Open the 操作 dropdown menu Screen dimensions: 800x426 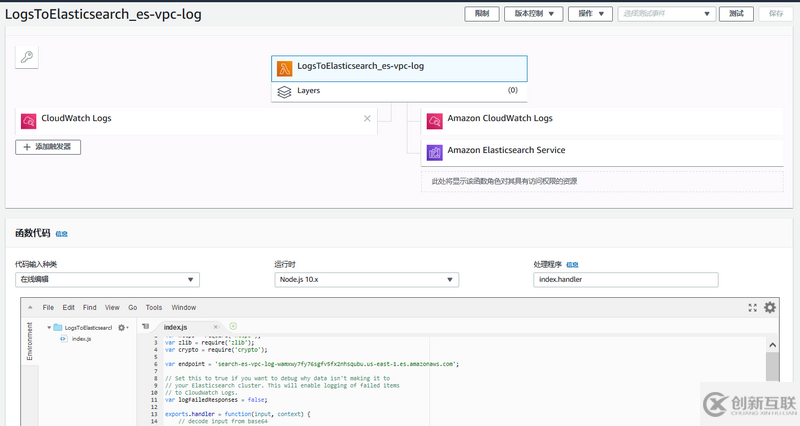(590, 14)
